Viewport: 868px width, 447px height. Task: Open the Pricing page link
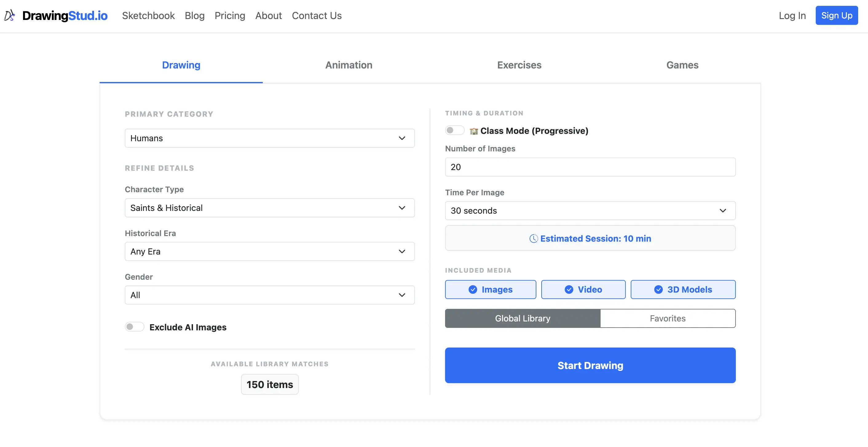[x=230, y=15]
